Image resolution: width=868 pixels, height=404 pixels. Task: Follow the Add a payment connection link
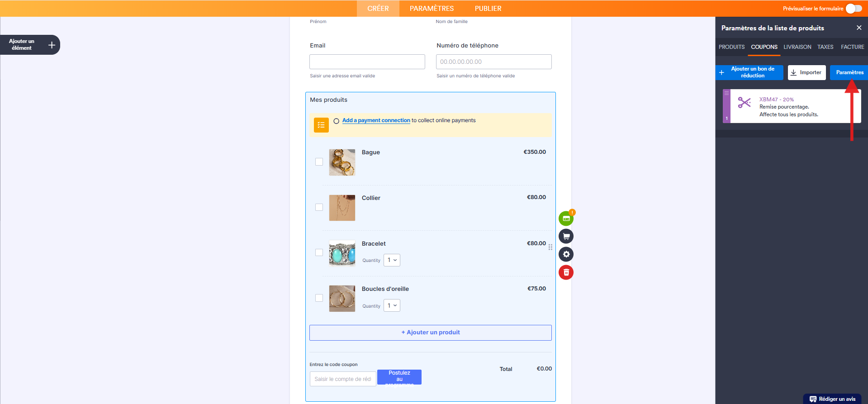pos(376,120)
